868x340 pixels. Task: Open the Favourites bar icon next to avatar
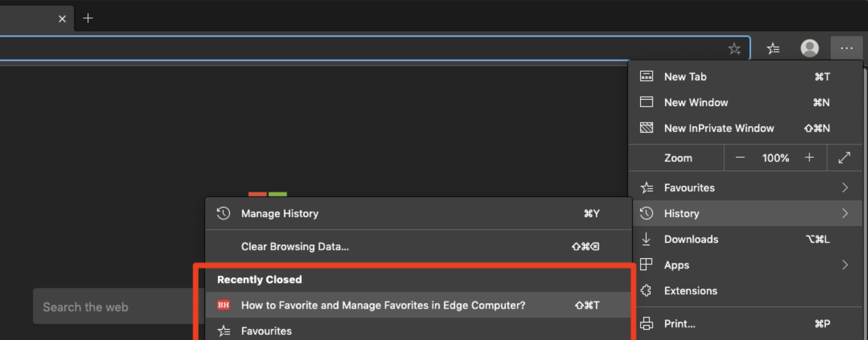(x=773, y=48)
